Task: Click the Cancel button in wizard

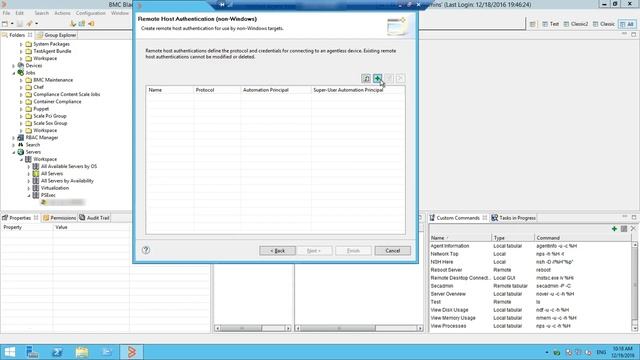Action: [393, 251]
